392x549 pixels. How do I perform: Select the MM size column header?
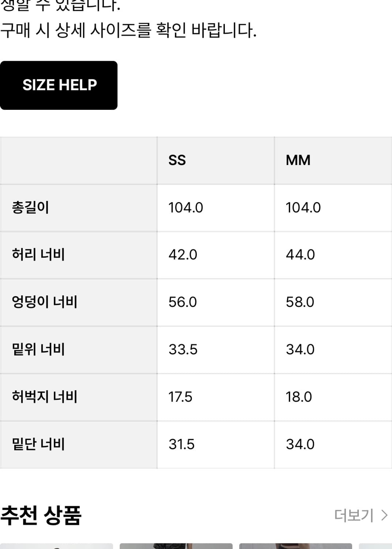298,160
